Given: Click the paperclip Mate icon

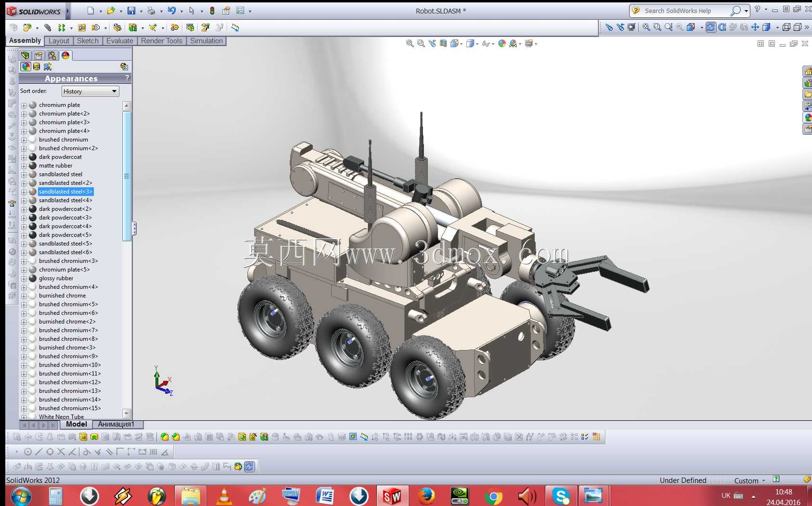Looking at the screenshot, I should (48, 27).
